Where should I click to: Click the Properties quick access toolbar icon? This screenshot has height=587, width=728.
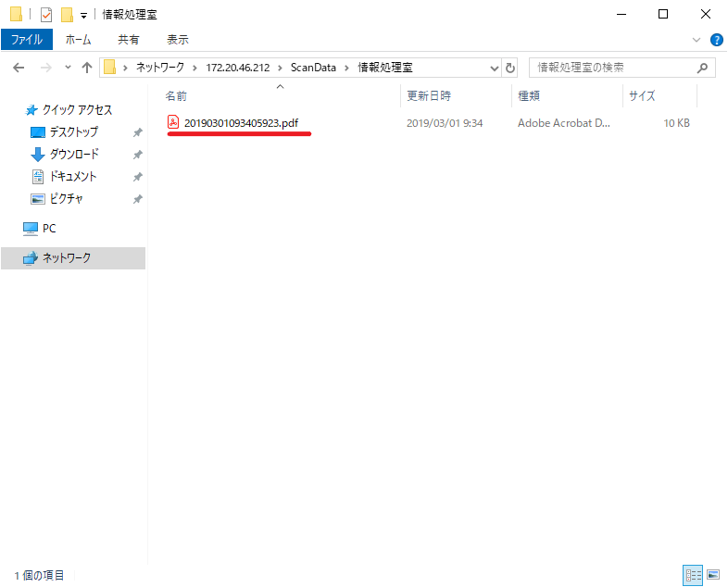pos(46,15)
